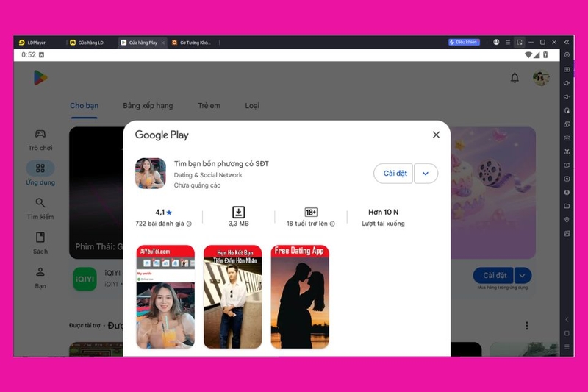
Task: Open the virtual location pin in toolbar
Action: pyautogui.click(x=567, y=220)
